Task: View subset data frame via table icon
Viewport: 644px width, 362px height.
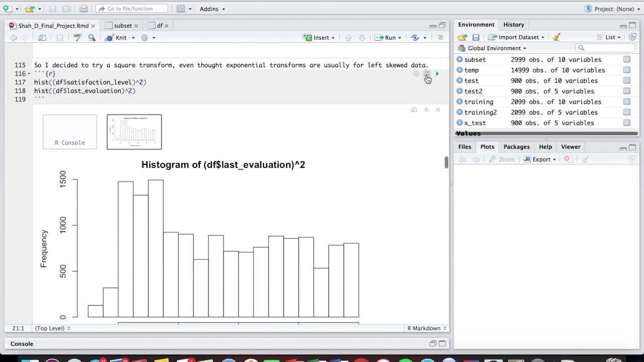Action: [x=626, y=59]
